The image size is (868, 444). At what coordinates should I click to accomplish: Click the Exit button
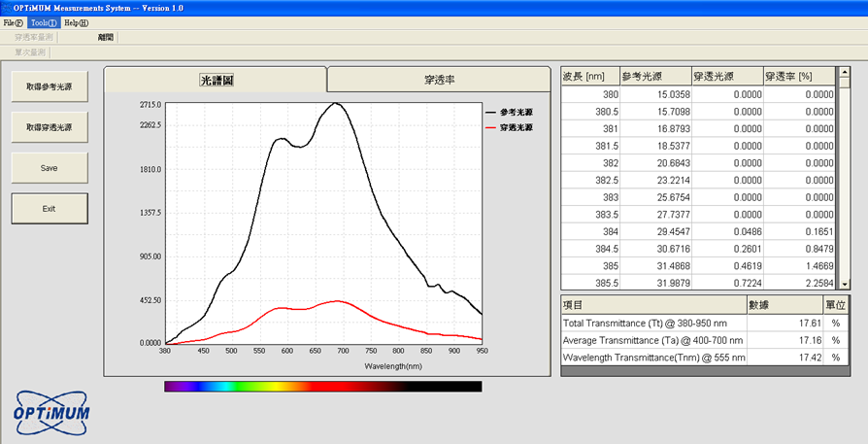pos(50,208)
